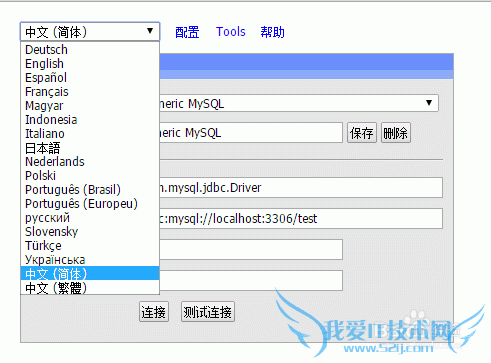Click the 测试连接 test connection button
The image size is (491, 363).
208,312
